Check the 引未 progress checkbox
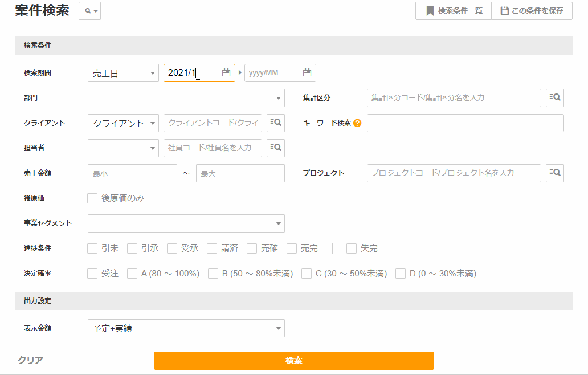This screenshot has width=588, height=375. click(x=92, y=248)
